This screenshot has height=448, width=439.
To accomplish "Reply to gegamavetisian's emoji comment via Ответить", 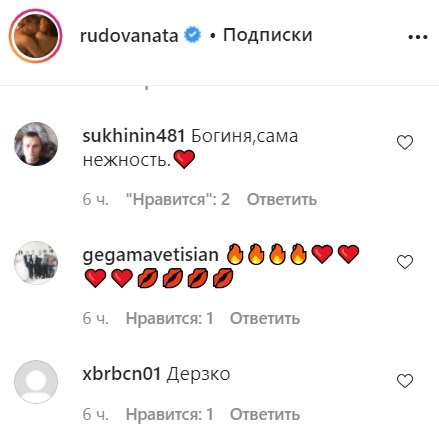I will 265,318.
